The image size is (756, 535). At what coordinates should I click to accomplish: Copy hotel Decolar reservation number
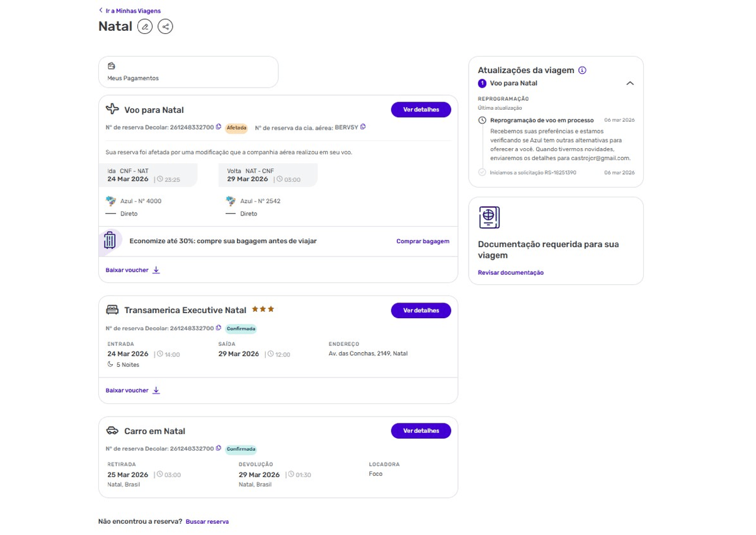coord(219,328)
